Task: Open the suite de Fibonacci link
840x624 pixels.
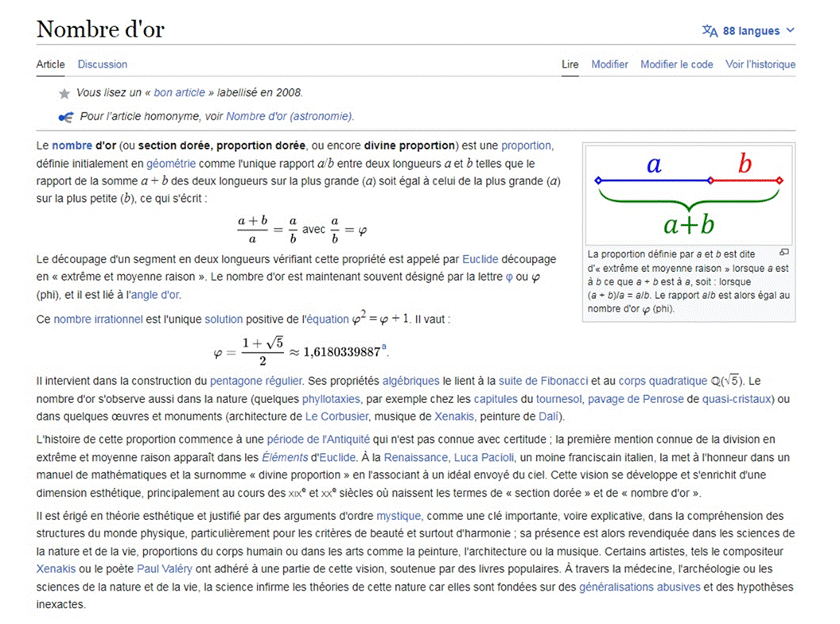Action: point(543,381)
